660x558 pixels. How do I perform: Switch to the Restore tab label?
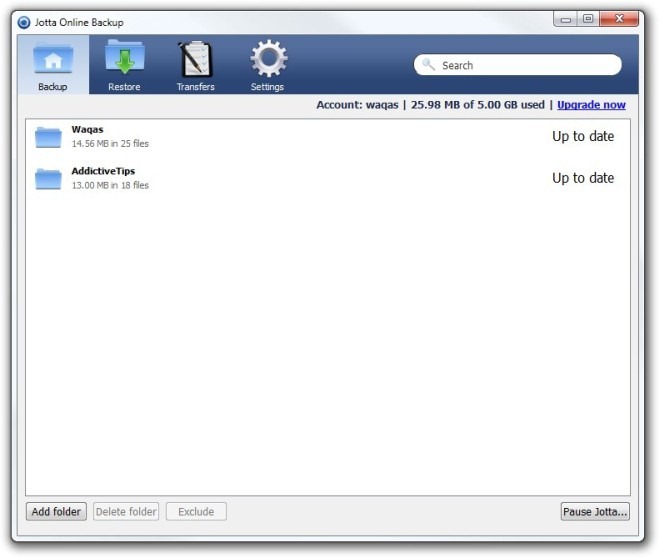click(x=124, y=87)
